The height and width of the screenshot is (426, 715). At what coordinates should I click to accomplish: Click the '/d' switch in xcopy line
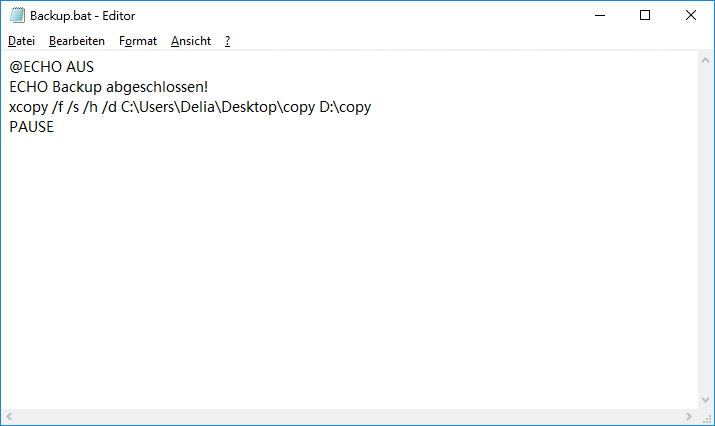(109, 107)
